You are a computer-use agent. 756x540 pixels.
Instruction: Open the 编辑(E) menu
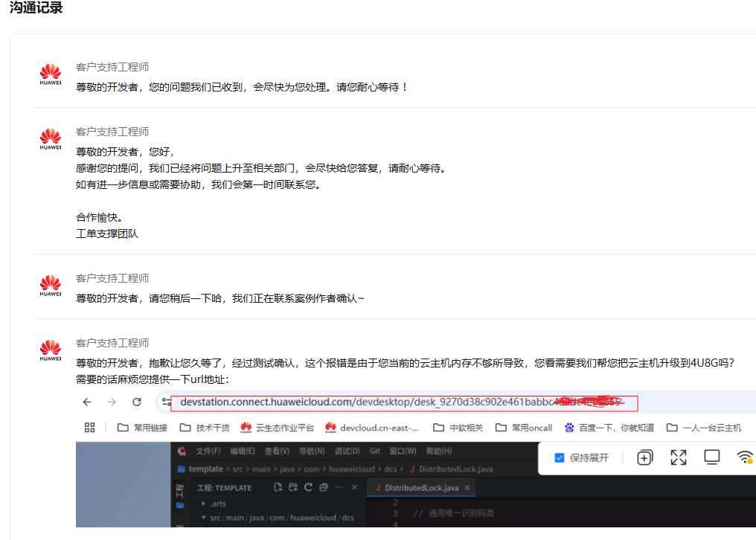tap(243, 451)
